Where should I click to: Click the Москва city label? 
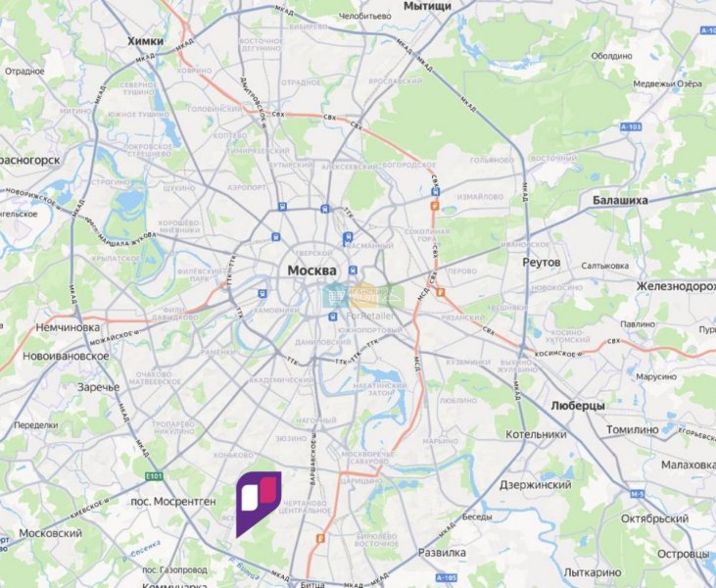(311, 270)
